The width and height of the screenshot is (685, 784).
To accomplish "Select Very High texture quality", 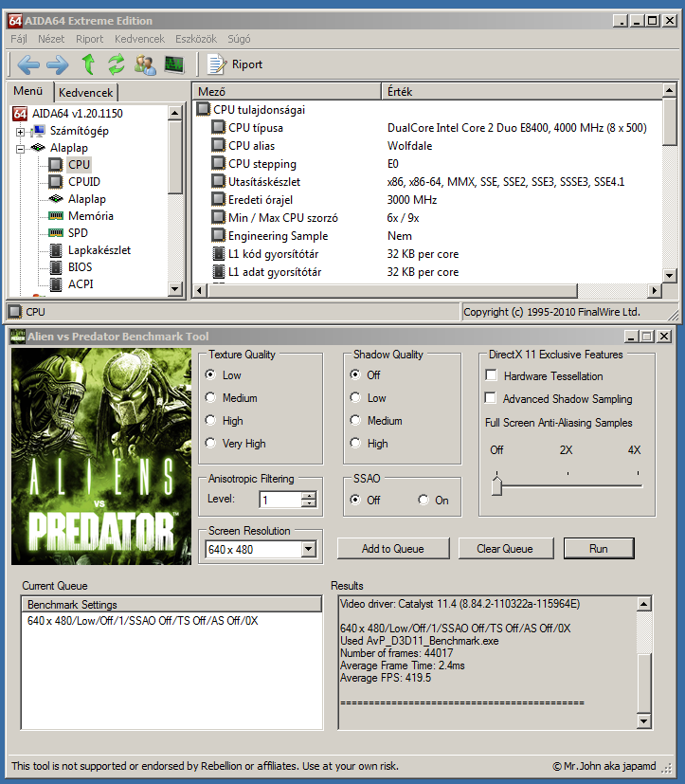I will pyautogui.click(x=210, y=443).
